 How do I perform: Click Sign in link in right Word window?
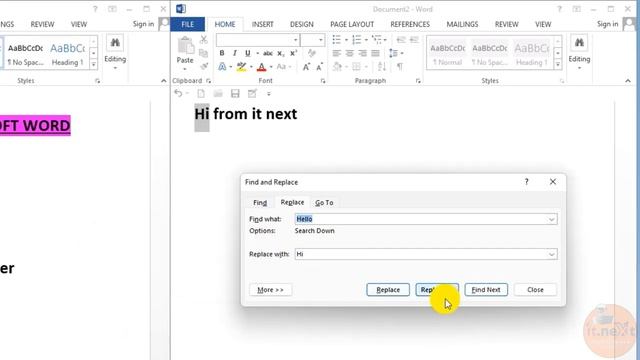pos(607,24)
